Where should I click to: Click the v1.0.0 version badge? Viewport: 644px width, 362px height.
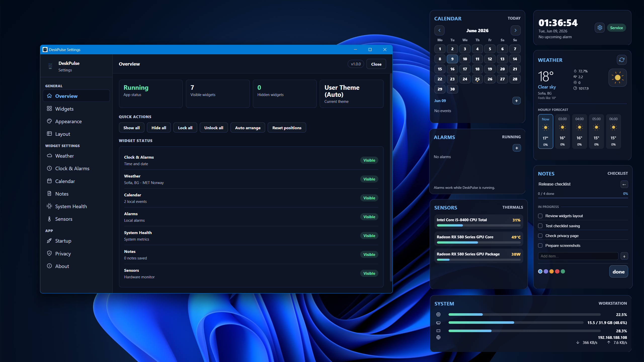pyautogui.click(x=356, y=64)
